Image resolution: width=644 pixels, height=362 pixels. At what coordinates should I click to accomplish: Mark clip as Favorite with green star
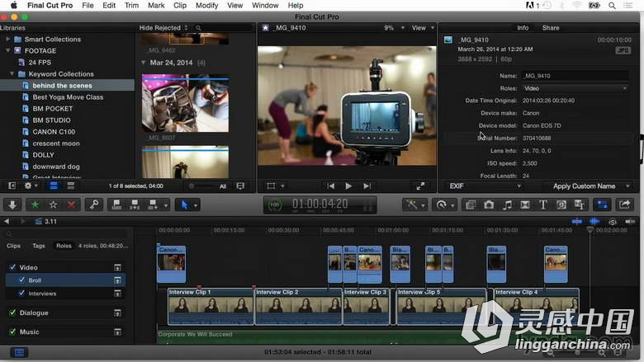click(35, 205)
